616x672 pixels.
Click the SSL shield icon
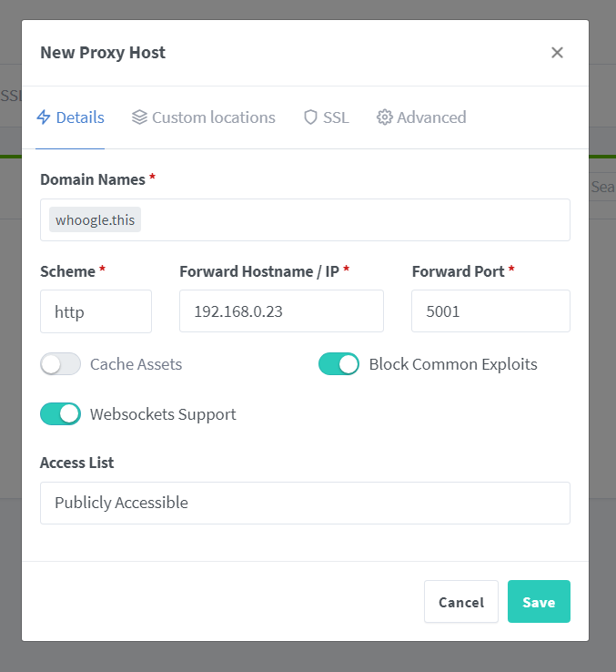(310, 117)
